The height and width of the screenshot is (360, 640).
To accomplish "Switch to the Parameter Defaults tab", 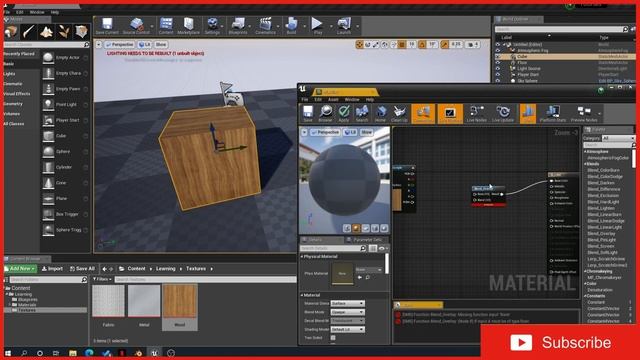I will tap(364, 240).
